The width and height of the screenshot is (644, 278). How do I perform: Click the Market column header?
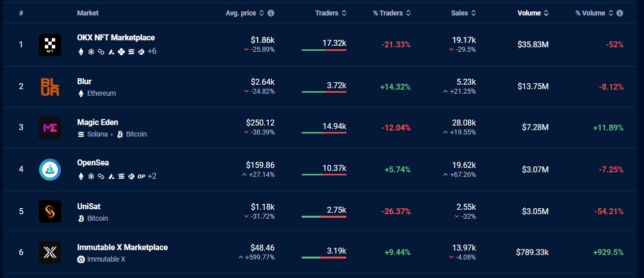pos(88,13)
